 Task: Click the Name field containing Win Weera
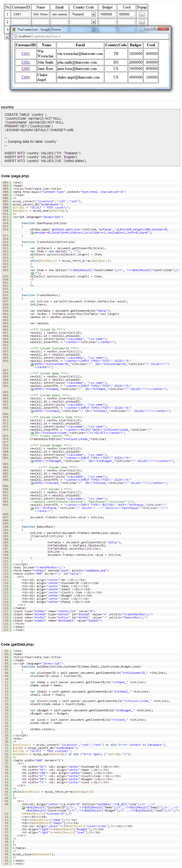(x=40, y=14)
